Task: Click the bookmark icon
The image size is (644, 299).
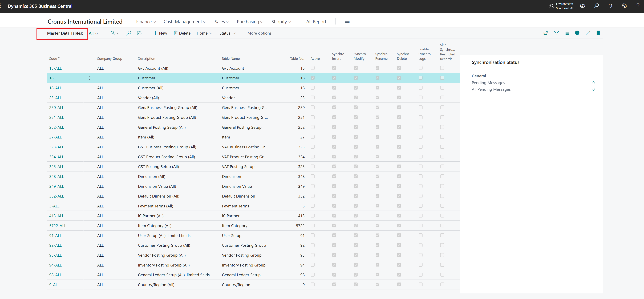Action: (598, 33)
